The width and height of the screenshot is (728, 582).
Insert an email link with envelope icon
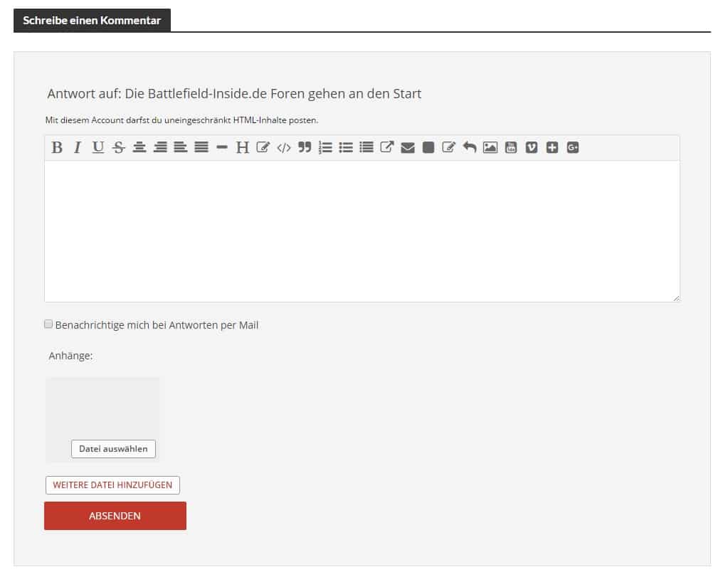click(x=408, y=147)
